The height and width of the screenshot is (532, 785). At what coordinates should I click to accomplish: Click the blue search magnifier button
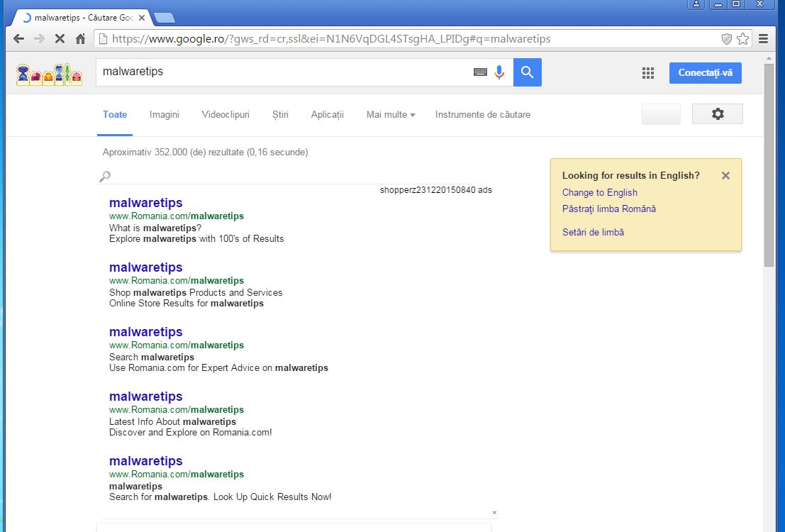point(527,72)
